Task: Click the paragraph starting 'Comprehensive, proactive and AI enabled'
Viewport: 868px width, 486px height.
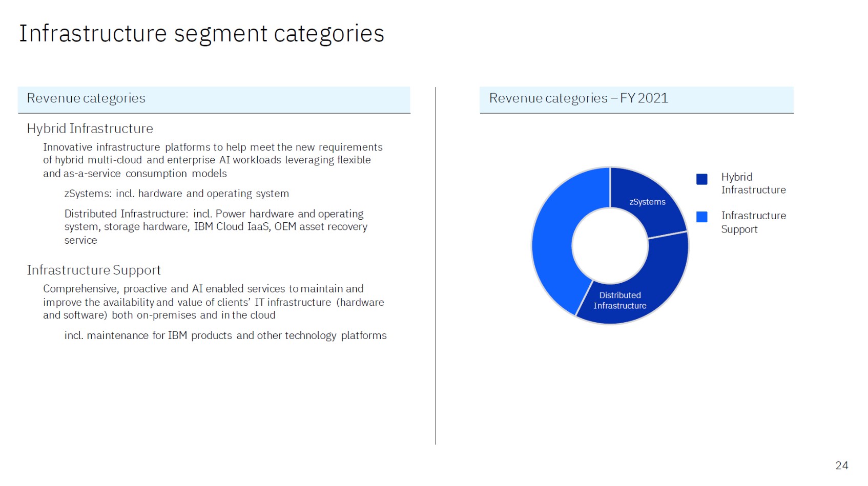Action: [x=214, y=302]
